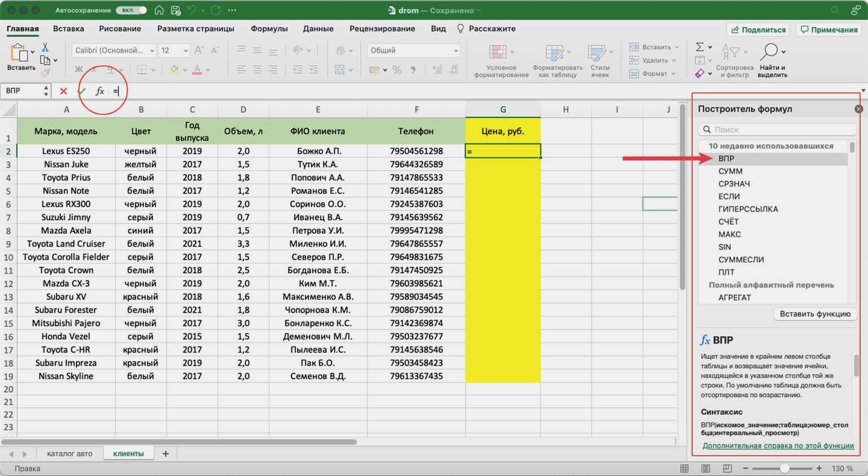Select СУММ in the function list
The image size is (868, 476).
tap(730, 171)
